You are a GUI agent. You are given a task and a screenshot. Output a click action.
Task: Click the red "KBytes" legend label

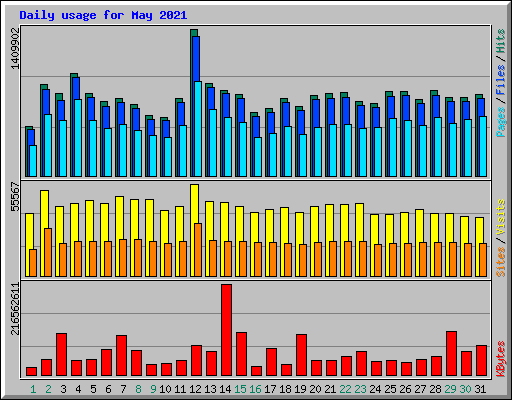(501, 359)
